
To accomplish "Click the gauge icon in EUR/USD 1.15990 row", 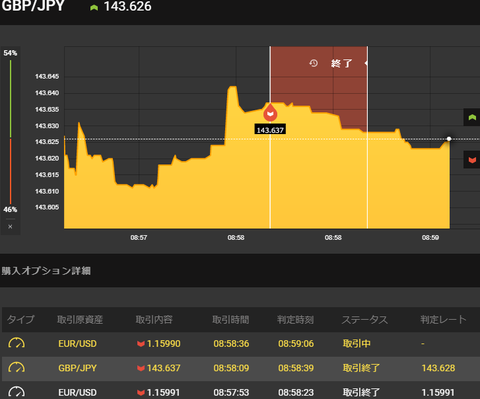I will click(16, 343).
